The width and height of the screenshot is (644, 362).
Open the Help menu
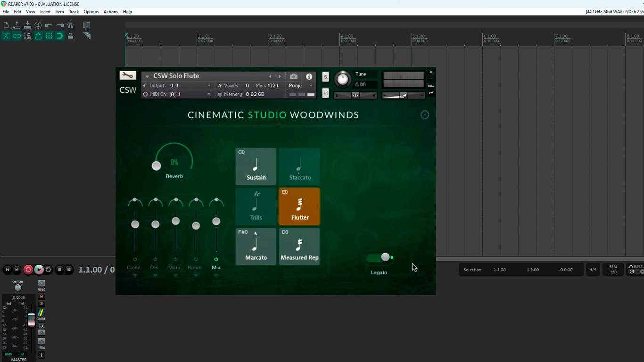[x=127, y=12]
